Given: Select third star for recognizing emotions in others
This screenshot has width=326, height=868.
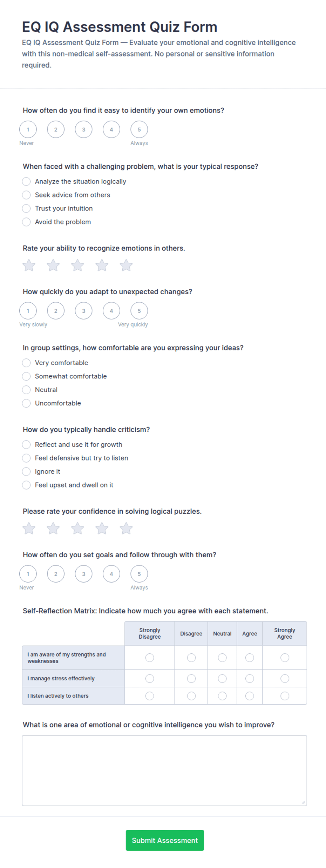Looking at the screenshot, I should point(77,265).
